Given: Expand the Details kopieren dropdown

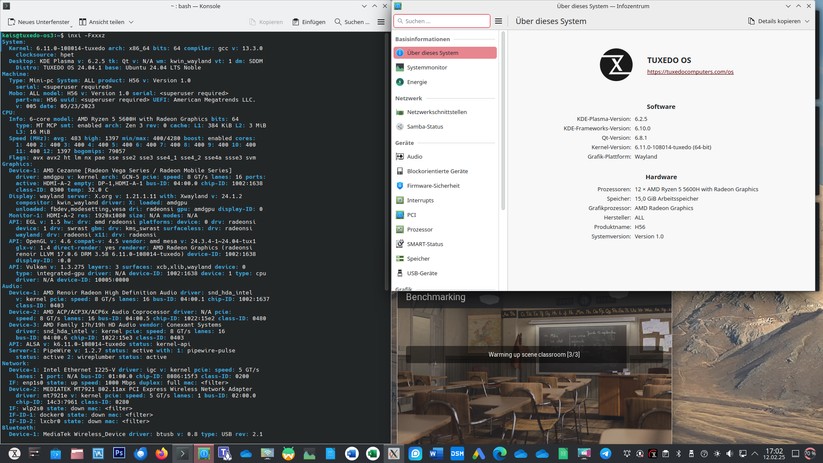Looking at the screenshot, I should (x=781, y=21).
